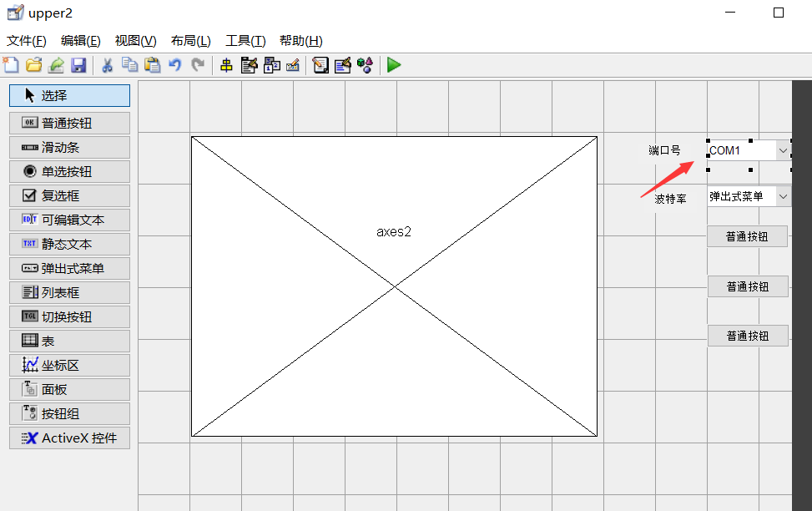The image size is (812, 511).
Task: Pick the 可编辑文本 edit text component
Action: [x=69, y=220]
